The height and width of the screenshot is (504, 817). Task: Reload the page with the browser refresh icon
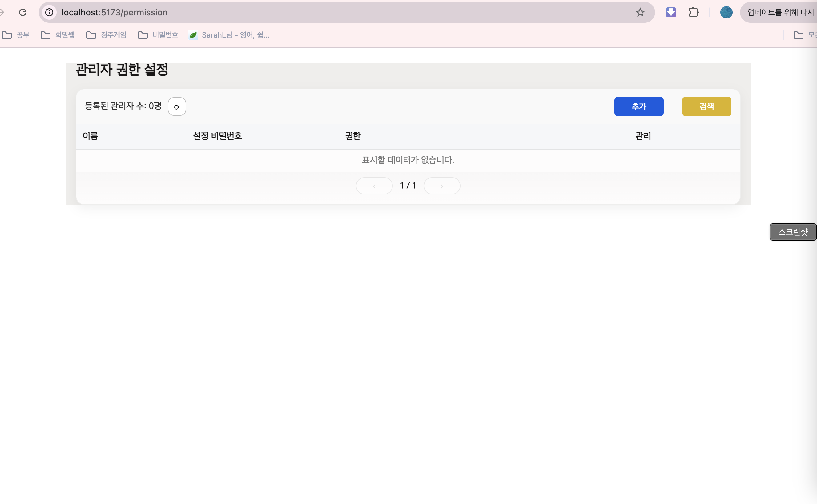(x=23, y=12)
